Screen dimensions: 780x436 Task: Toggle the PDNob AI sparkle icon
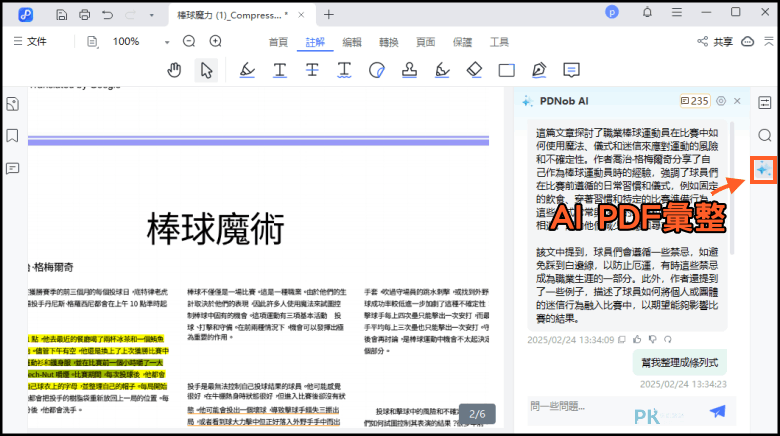(x=764, y=170)
